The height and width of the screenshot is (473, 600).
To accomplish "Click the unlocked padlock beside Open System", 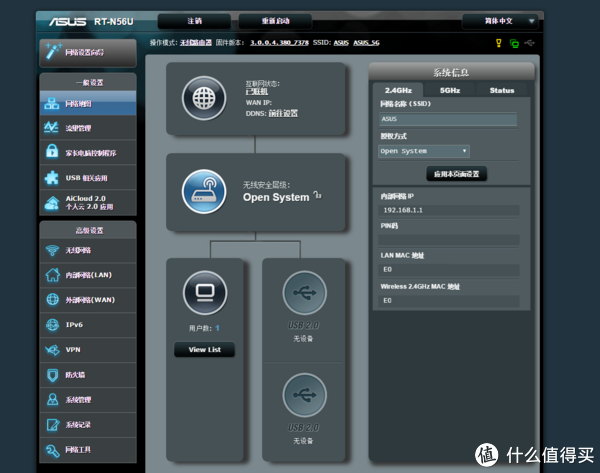I will coord(318,195).
